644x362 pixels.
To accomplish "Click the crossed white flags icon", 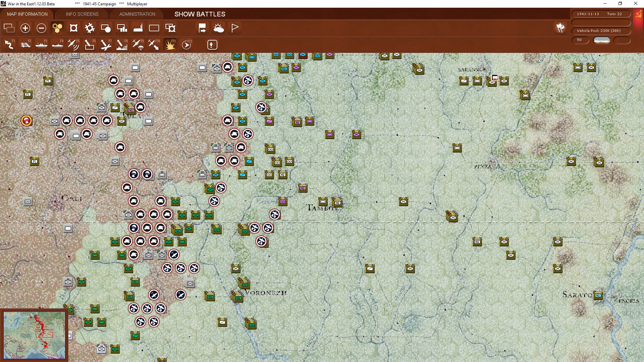I will [x=560, y=28].
